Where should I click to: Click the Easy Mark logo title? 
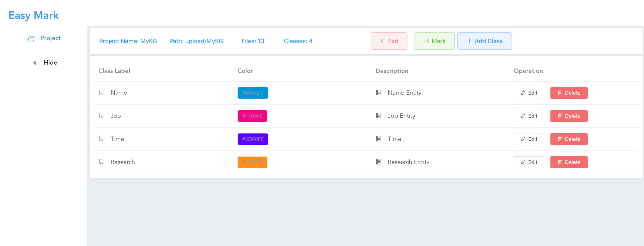tap(33, 15)
